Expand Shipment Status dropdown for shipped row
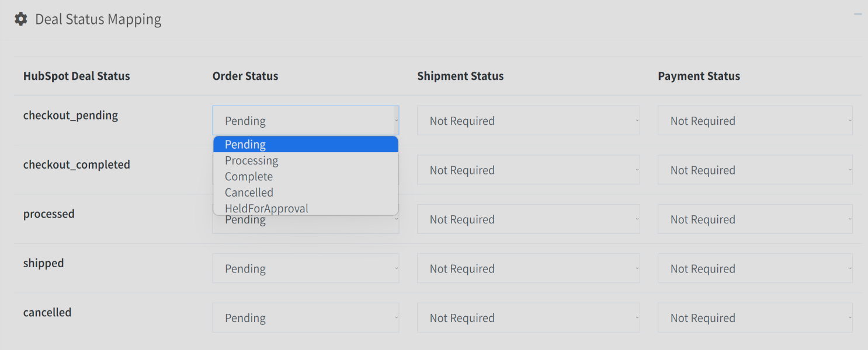868x350 pixels. tap(528, 269)
